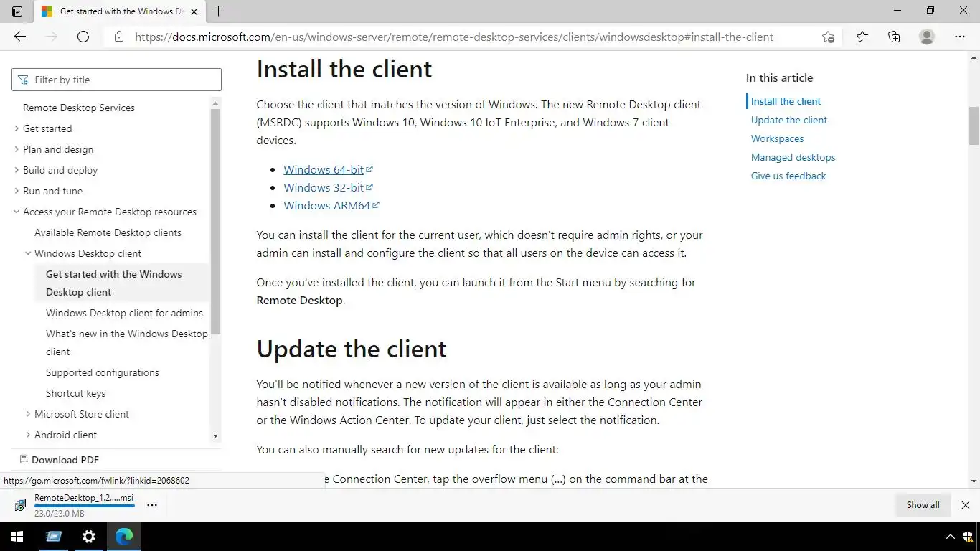Click sidebar scrollbar up arrow
Viewport: 980px width, 551px height.
click(x=215, y=103)
